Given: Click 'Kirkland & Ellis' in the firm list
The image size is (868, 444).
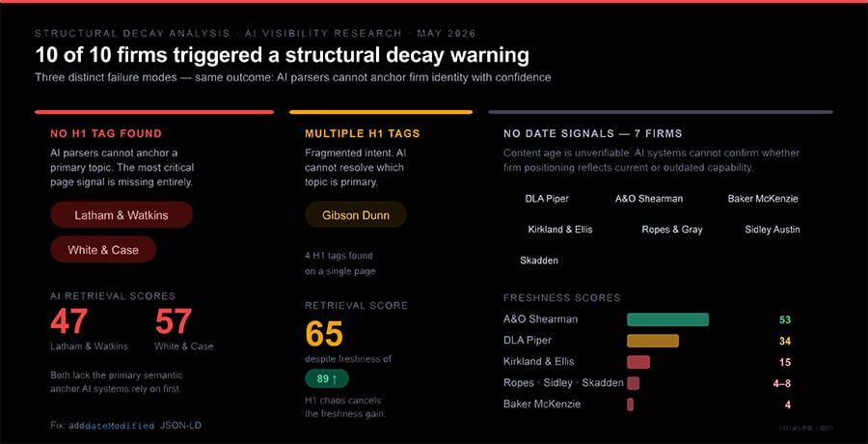Looking at the screenshot, I should (x=559, y=230).
